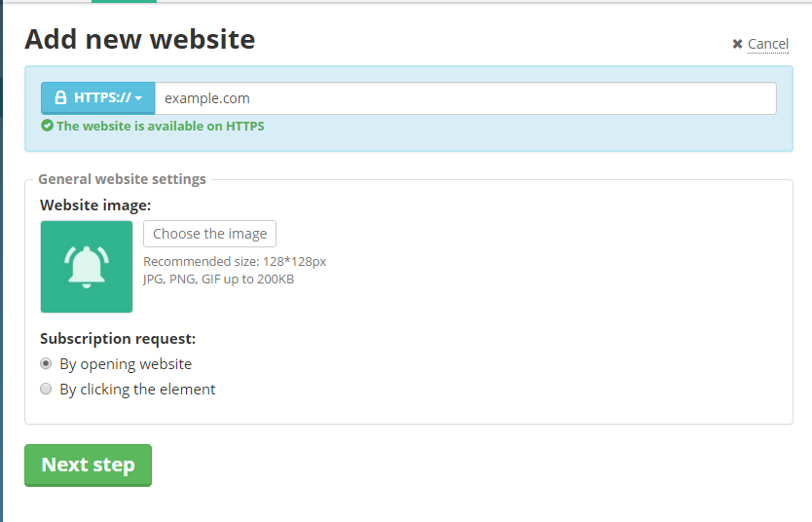Focus the example.com website URL field
The image size is (812, 522).
click(x=465, y=98)
